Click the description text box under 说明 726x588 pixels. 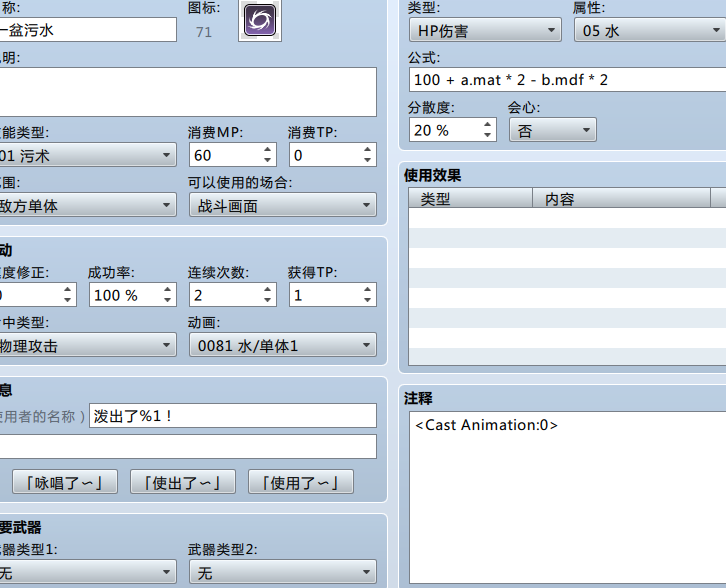coord(188,92)
